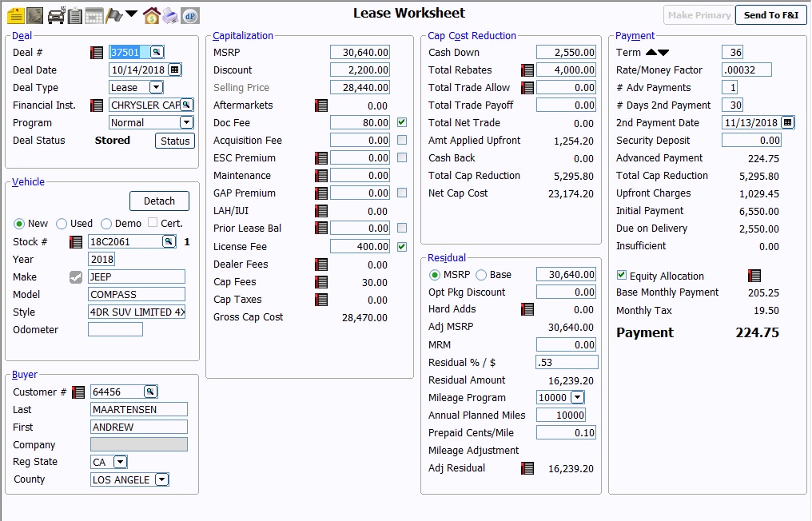Image resolution: width=812 pixels, height=521 pixels.
Task: Open Hard Adds detail list icon
Action: tap(527, 310)
